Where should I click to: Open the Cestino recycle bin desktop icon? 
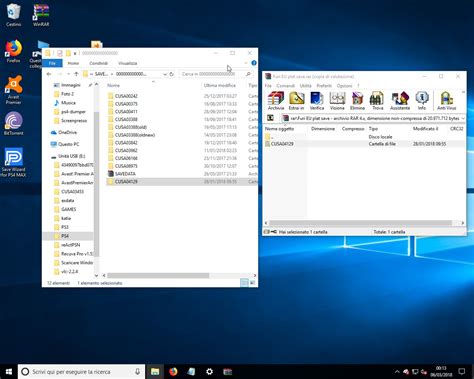pos(13,15)
